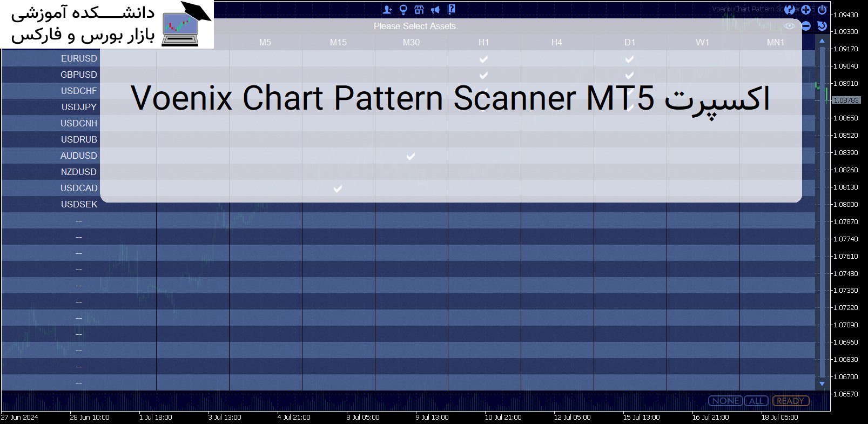
Task: Select the M30 timeframe column header
Action: tap(411, 42)
